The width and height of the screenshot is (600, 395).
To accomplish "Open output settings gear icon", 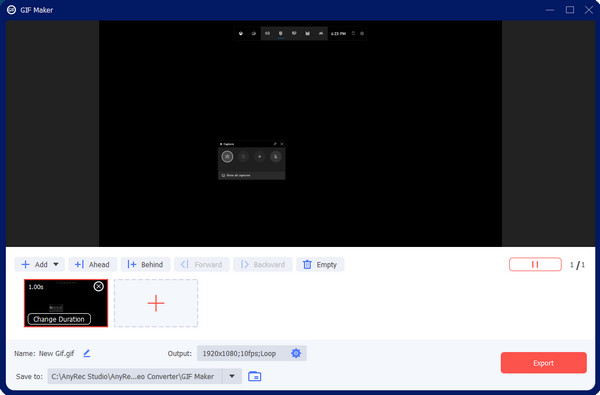I will [296, 353].
